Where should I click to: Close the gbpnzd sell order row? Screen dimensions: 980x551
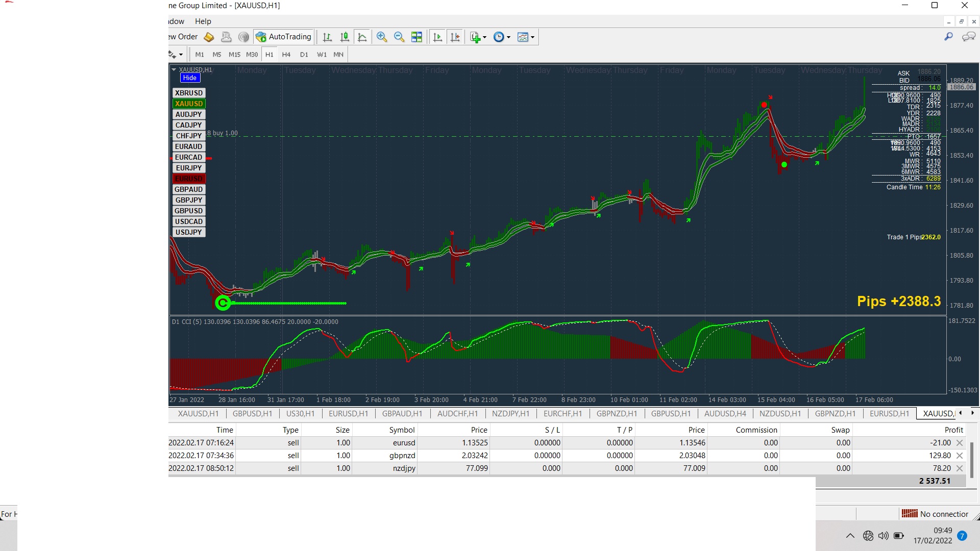tap(960, 456)
